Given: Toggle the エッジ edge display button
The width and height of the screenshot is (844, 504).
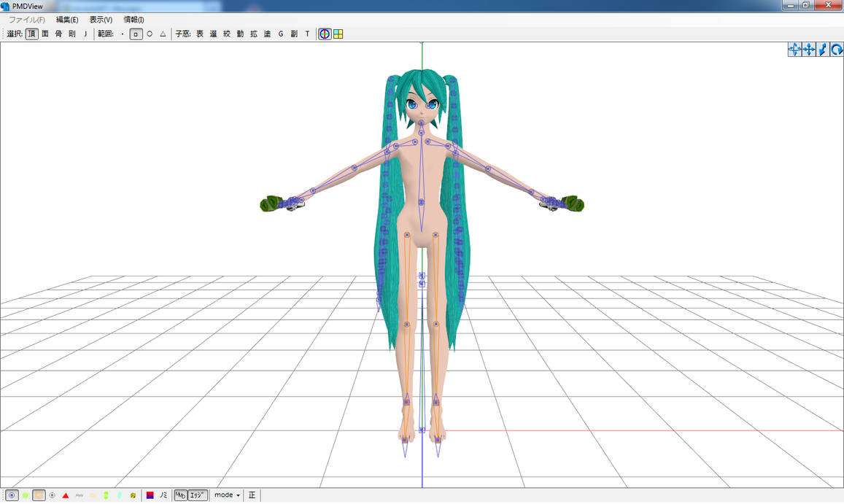Looking at the screenshot, I should pyautogui.click(x=198, y=495).
